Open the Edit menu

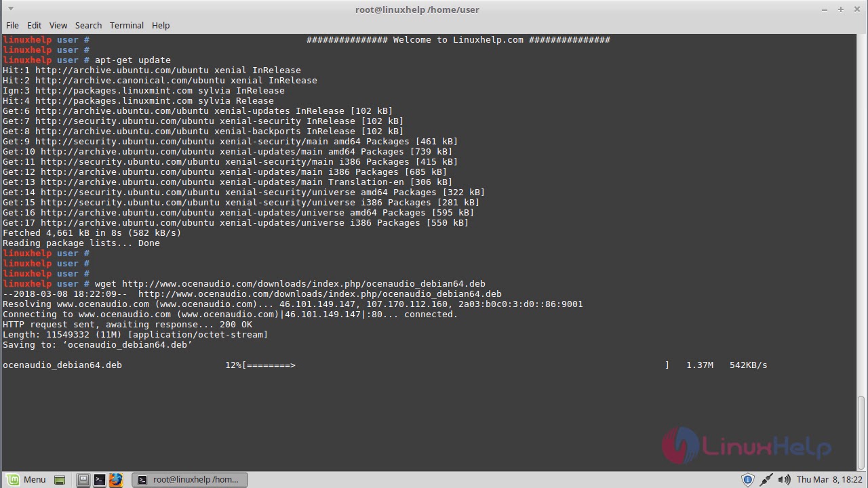35,25
